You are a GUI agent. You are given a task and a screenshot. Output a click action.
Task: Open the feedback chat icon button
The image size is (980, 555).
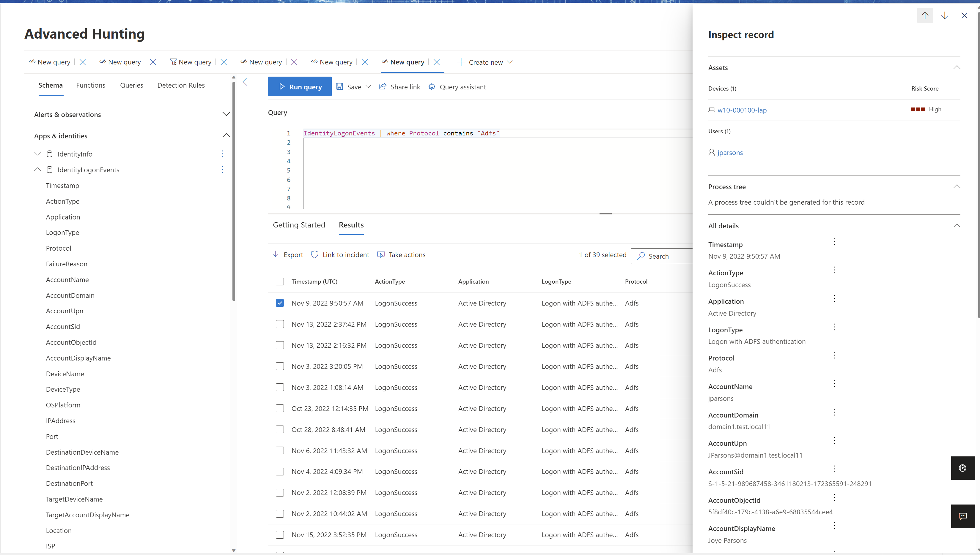(962, 516)
